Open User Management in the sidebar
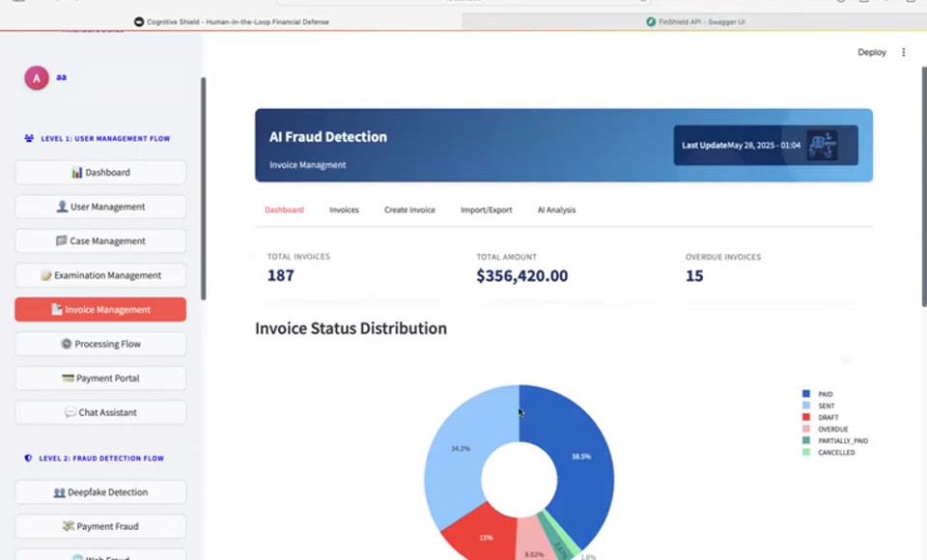The width and height of the screenshot is (927, 560). click(100, 207)
